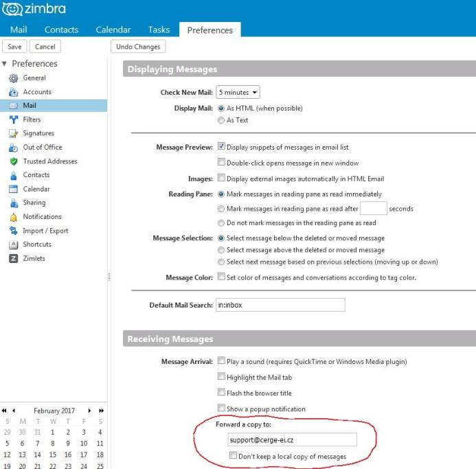Select Display Mail As Text option

[220, 120]
